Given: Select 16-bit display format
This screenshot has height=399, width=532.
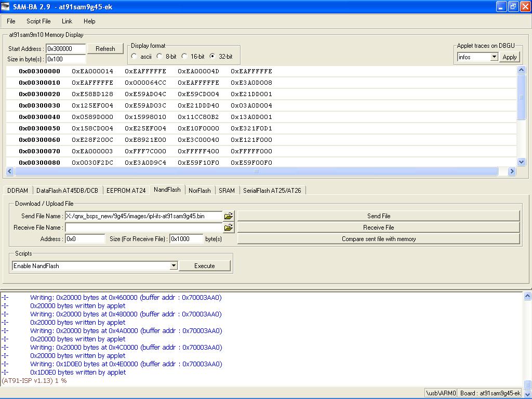Looking at the screenshot, I should click(184, 56).
